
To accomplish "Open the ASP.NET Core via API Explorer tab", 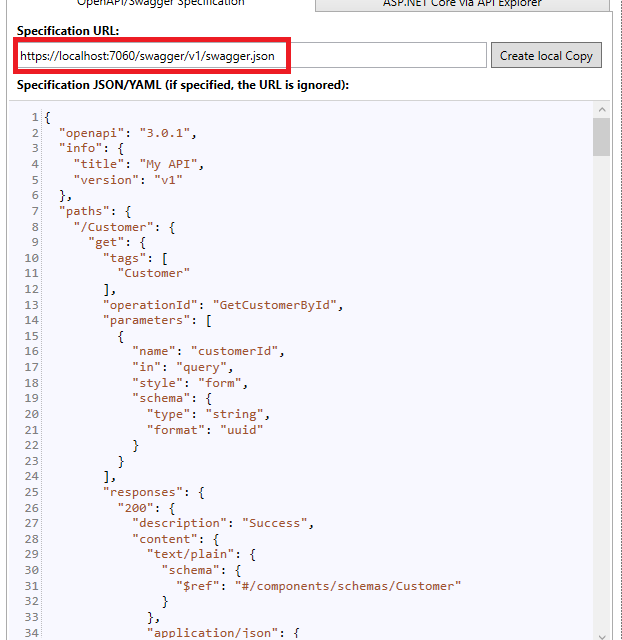I will (462, 4).
